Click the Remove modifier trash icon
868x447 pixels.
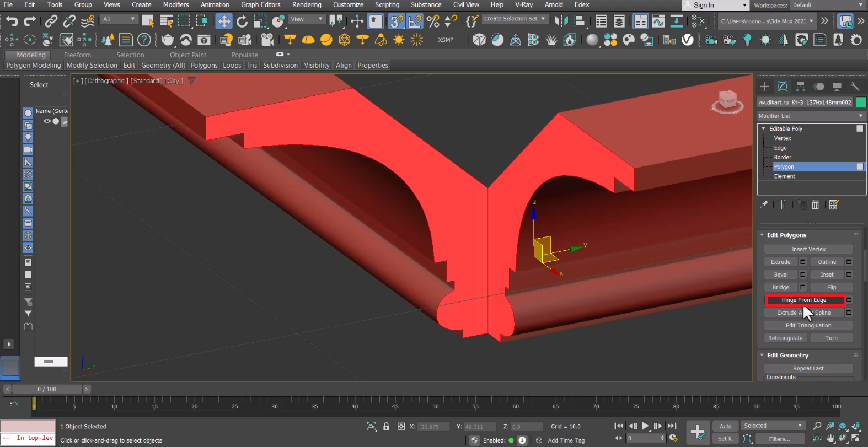pos(816,204)
